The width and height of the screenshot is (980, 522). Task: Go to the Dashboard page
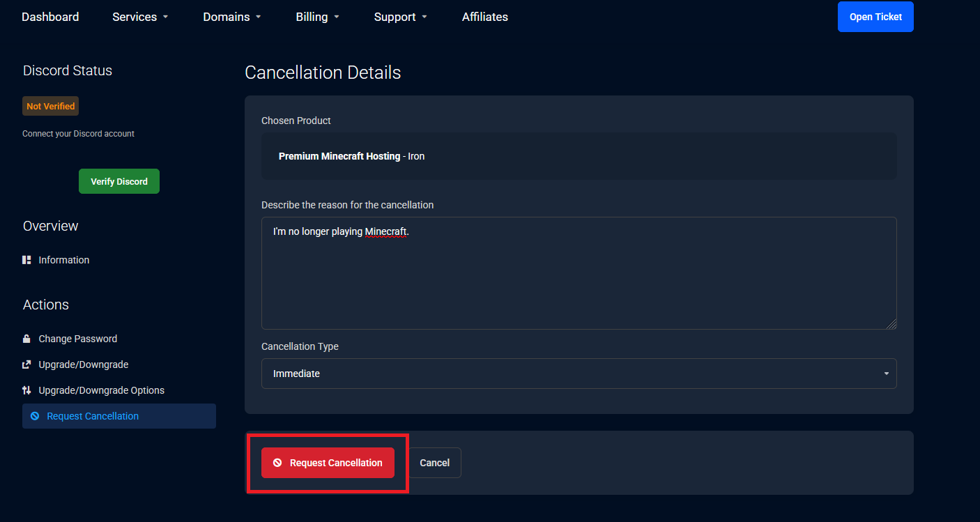pyautogui.click(x=50, y=17)
